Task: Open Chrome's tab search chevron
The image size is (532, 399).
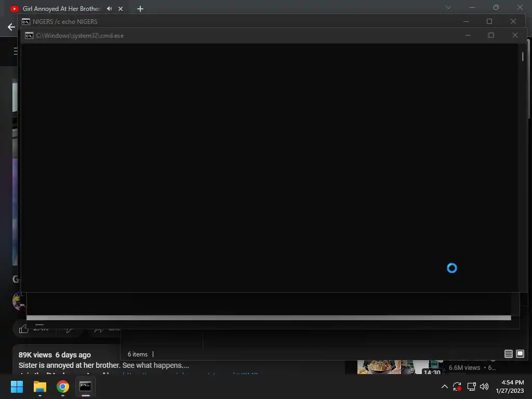Action: click(x=448, y=7)
